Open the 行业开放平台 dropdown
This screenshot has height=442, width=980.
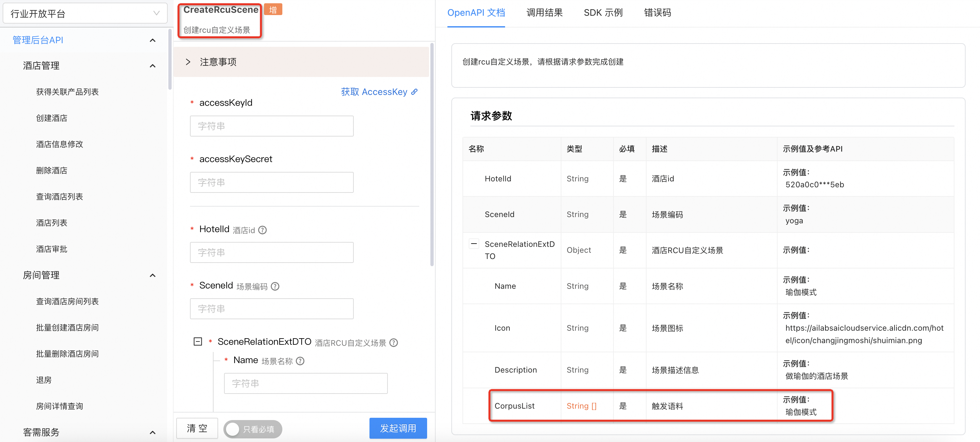click(x=85, y=13)
